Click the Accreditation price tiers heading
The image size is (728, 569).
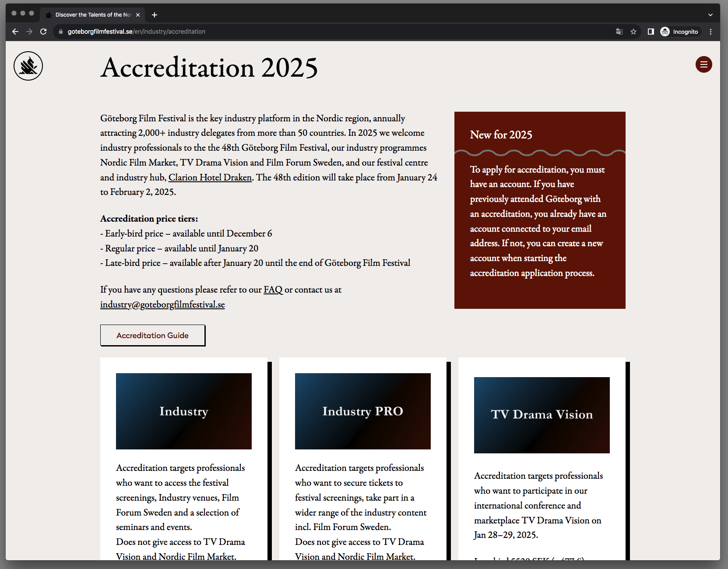(149, 219)
